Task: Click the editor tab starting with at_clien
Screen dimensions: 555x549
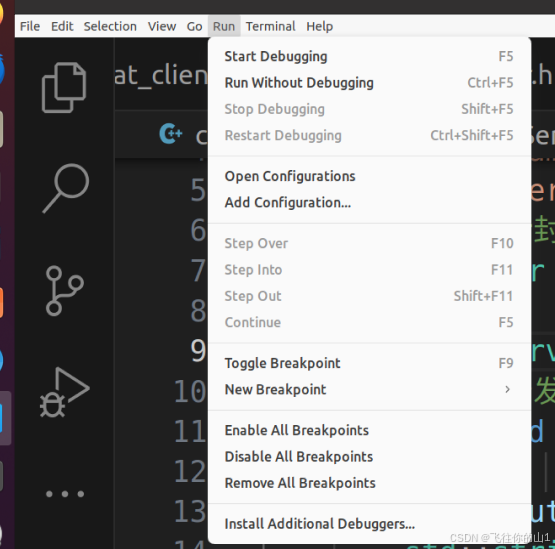Action: [161, 75]
